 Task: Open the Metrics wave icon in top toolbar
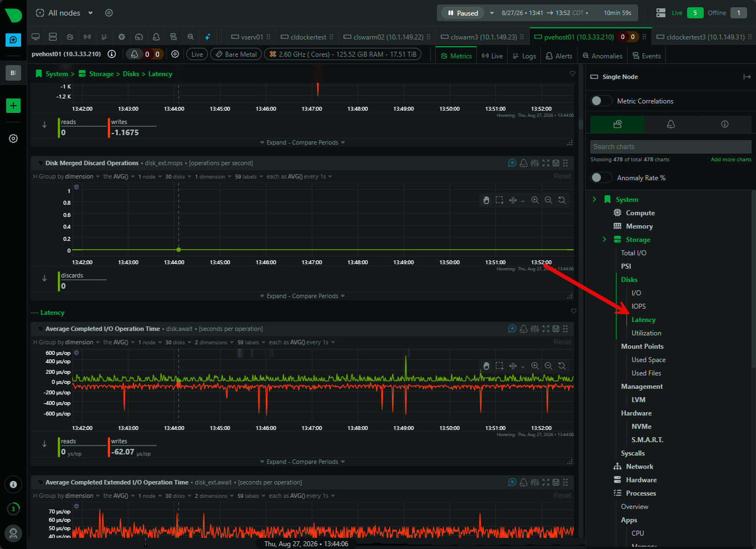70,37
